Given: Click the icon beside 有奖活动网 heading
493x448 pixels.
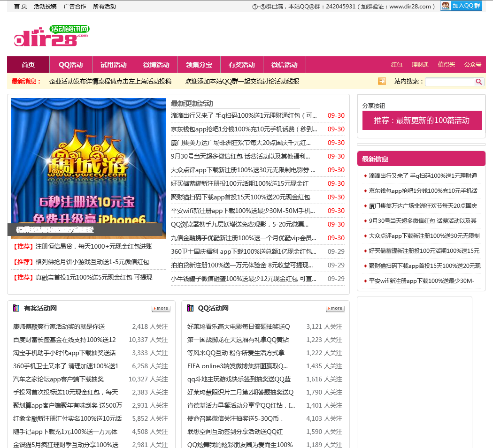Looking at the screenshot, I should [16, 308].
